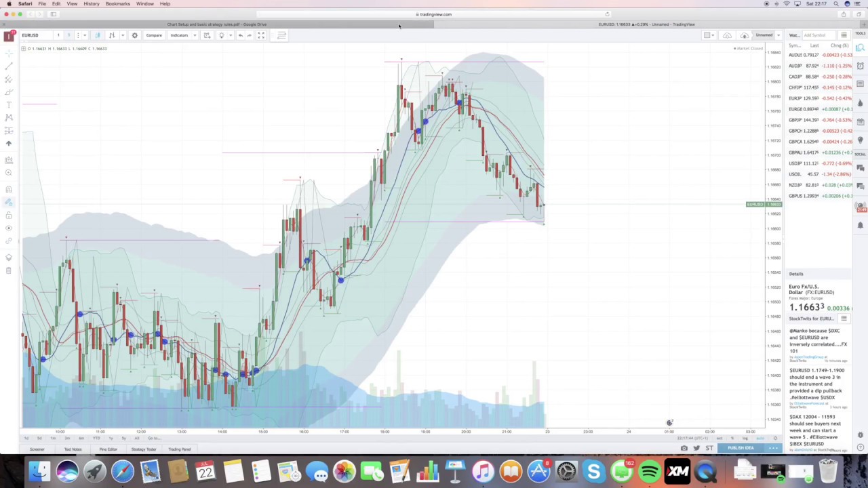The height and width of the screenshot is (488, 868).
Task: Open the Pine Editor tab
Action: 108,449
